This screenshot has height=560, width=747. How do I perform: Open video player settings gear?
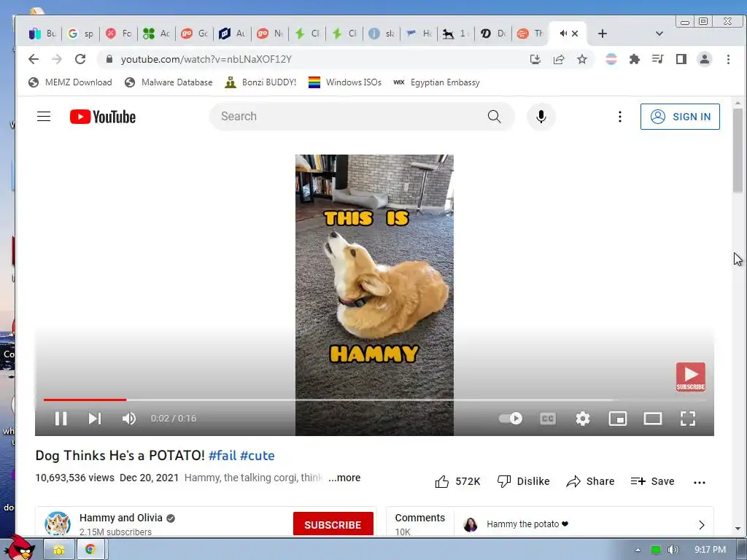(583, 418)
